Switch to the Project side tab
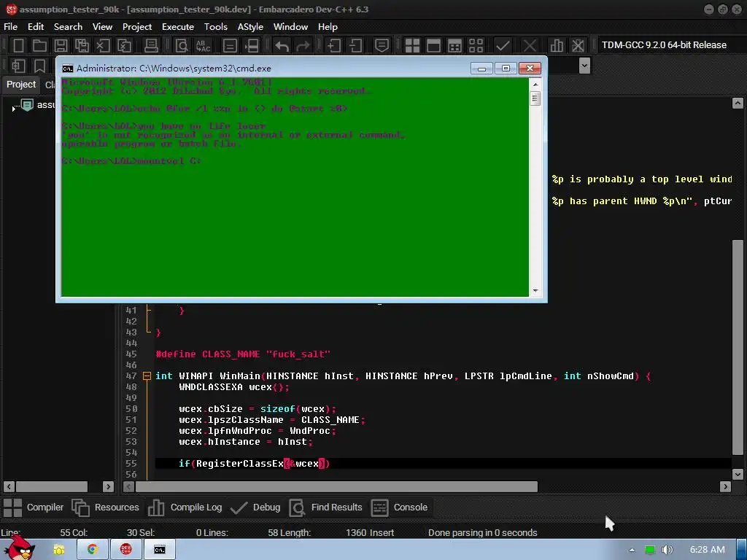 pyautogui.click(x=21, y=85)
